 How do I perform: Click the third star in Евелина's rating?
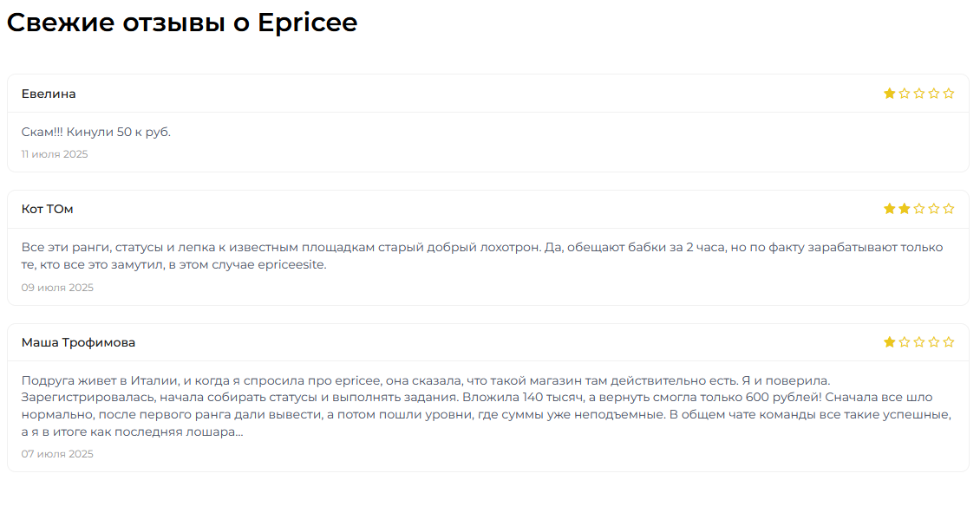pyautogui.click(x=919, y=94)
